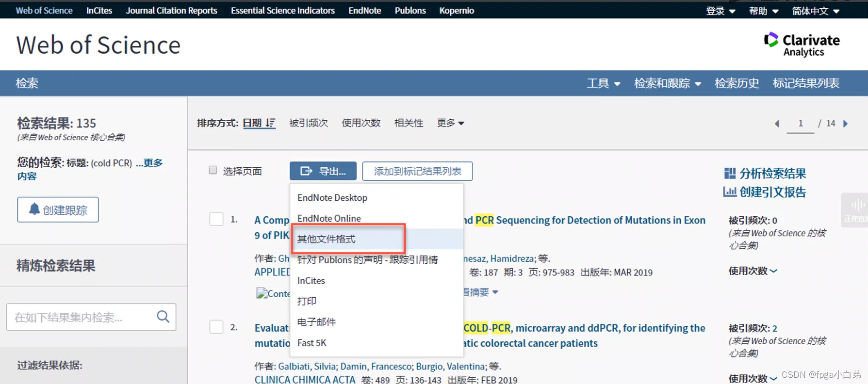Sort results by 使用次数
This screenshot has width=868, height=384.
[x=361, y=123]
